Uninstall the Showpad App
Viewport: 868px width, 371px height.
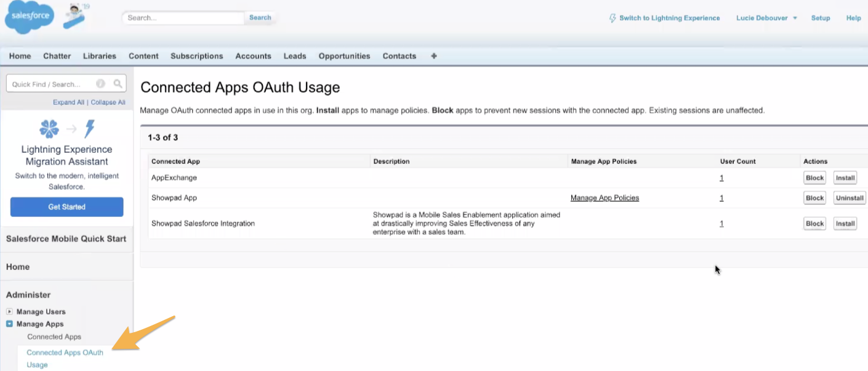tap(850, 198)
